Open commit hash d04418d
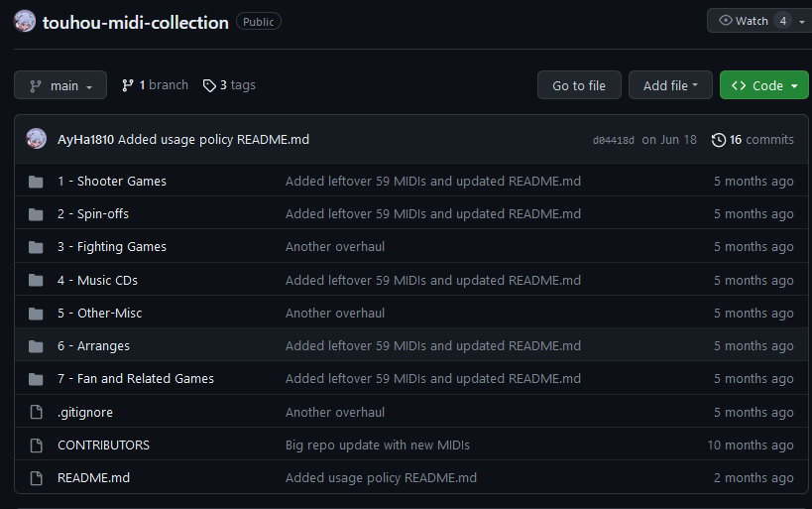 pos(613,140)
